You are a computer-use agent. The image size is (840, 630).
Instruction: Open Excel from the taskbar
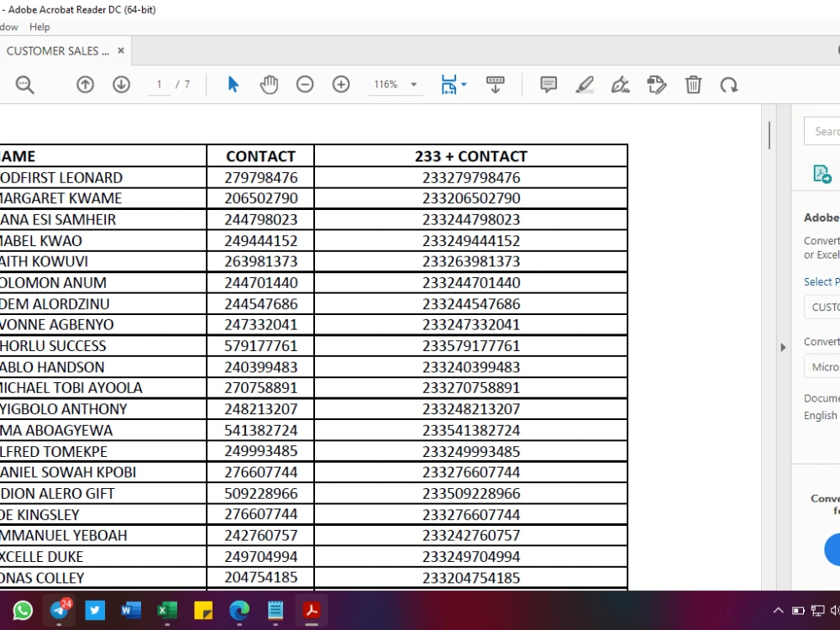(x=167, y=610)
